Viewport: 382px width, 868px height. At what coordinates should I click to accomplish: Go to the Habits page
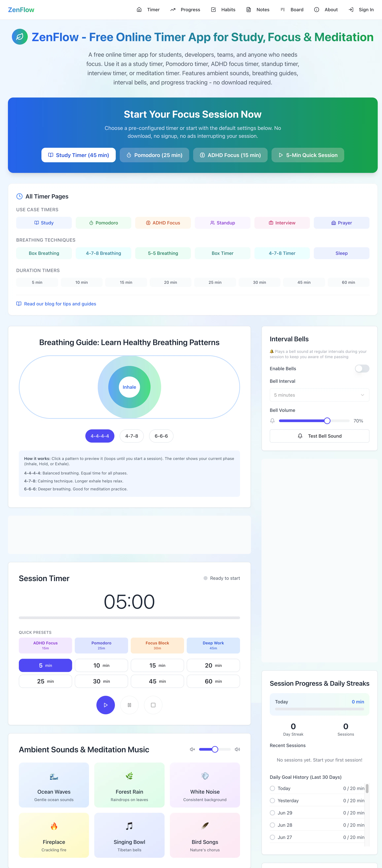click(x=223, y=10)
